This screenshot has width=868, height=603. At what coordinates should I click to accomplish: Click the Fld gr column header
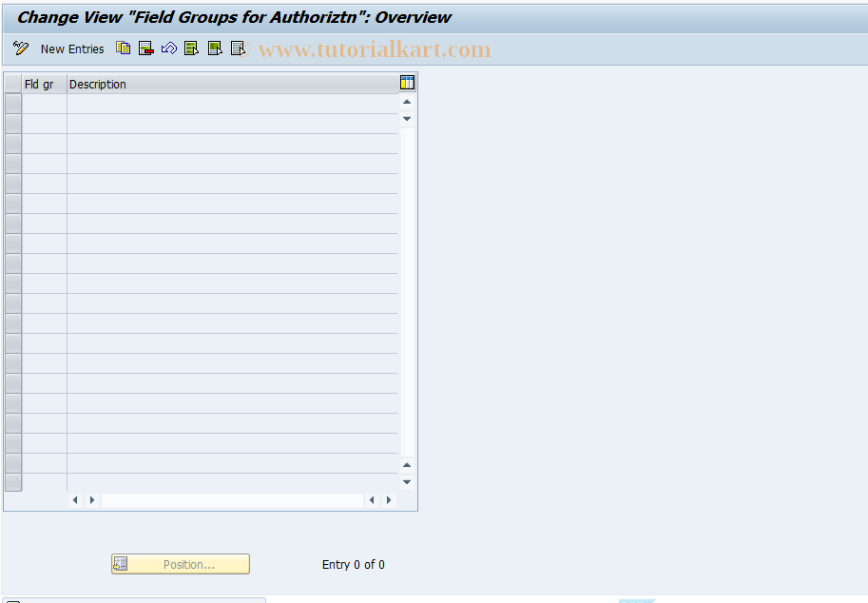pyautogui.click(x=41, y=84)
